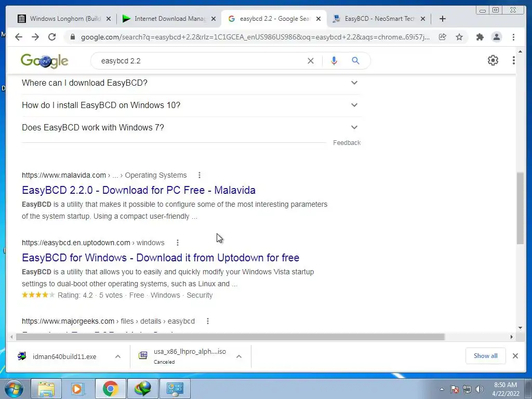Open options for the canceled iso download
The image size is (532, 399).
click(239, 356)
